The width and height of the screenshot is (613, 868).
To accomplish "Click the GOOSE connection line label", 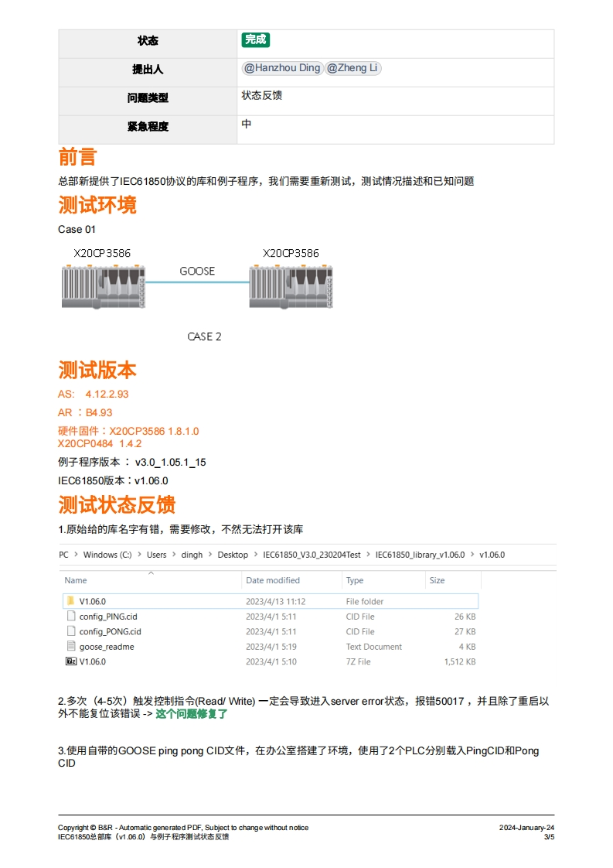I will click(197, 271).
